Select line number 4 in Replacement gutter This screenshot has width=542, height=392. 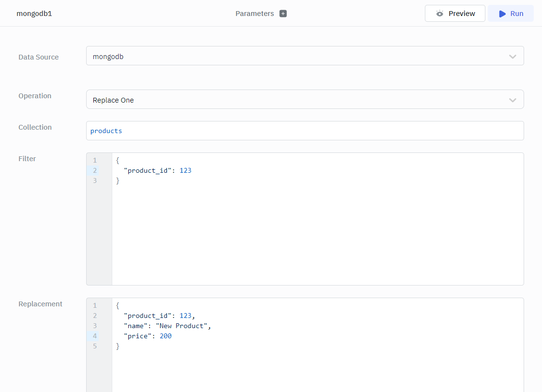pos(95,336)
